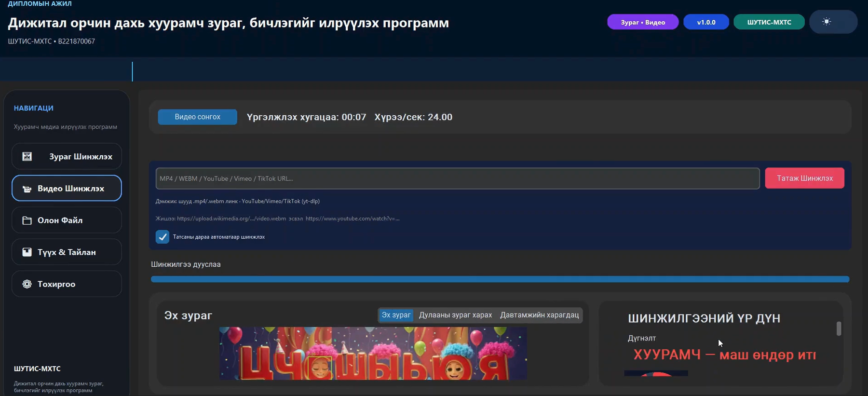
Task: Click the Эх зураг panel heading
Action: [188, 315]
